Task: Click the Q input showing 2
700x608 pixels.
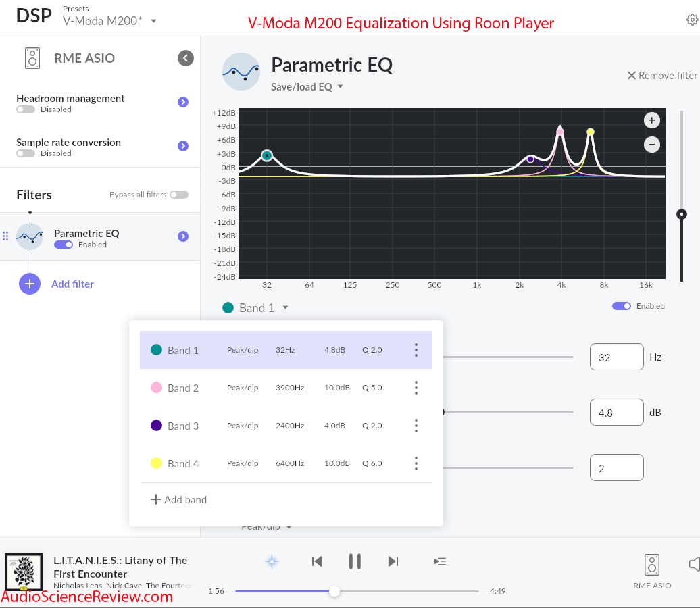Action: (x=616, y=467)
